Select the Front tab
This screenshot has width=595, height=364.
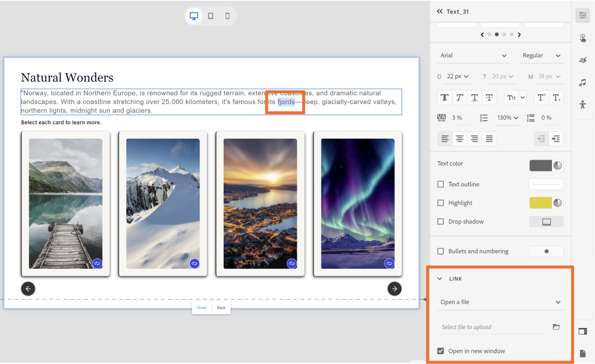[x=202, y=308]
